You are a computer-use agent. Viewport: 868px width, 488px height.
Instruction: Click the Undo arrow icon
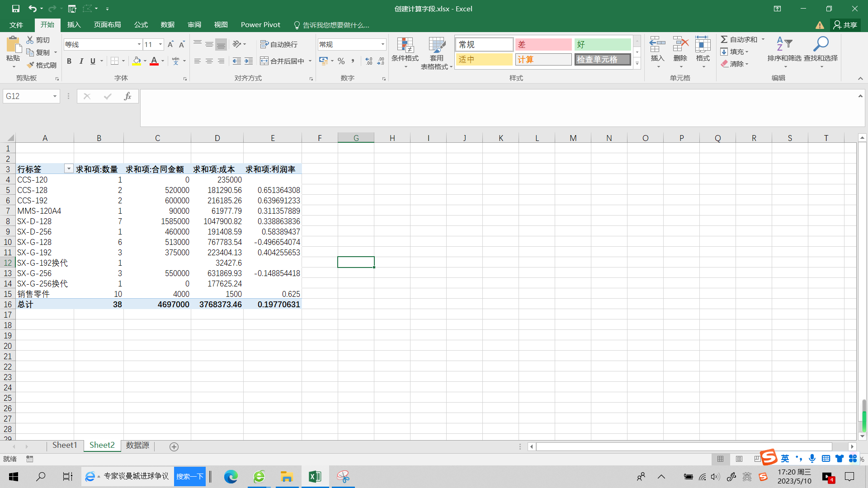32,9
